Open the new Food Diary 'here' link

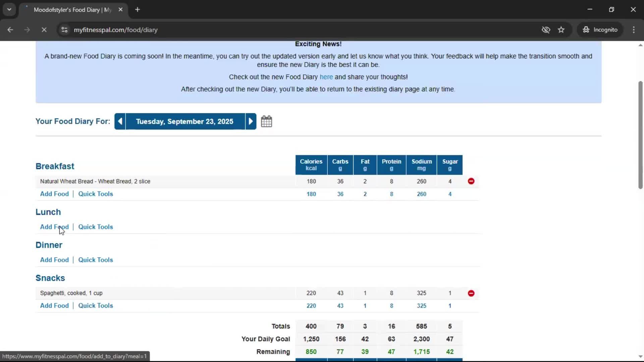(326, 77)
